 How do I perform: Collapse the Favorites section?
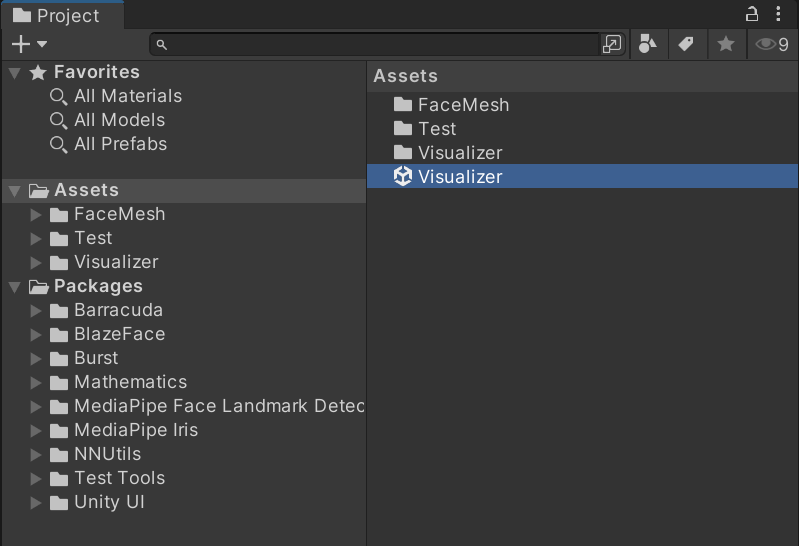tap(15, 73)
